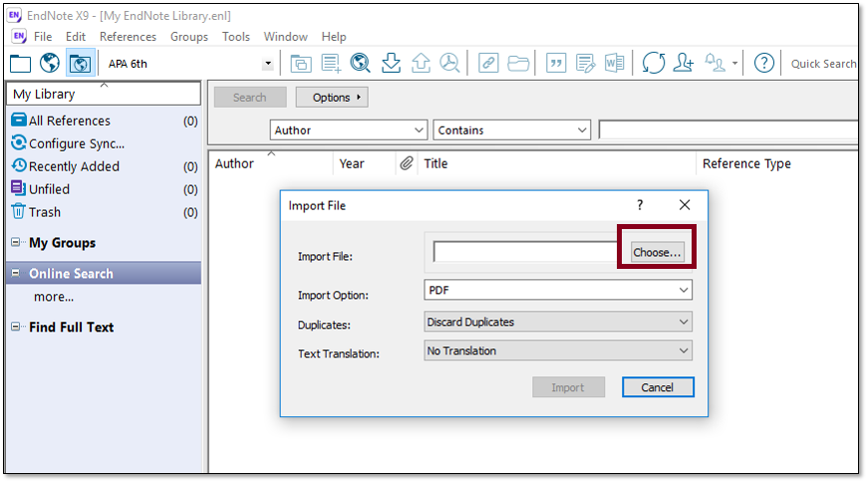Image resolution: width=868 pixels, height=483 pixels.
Task: Select Local Library Mode icon
Action: [21, 64]
